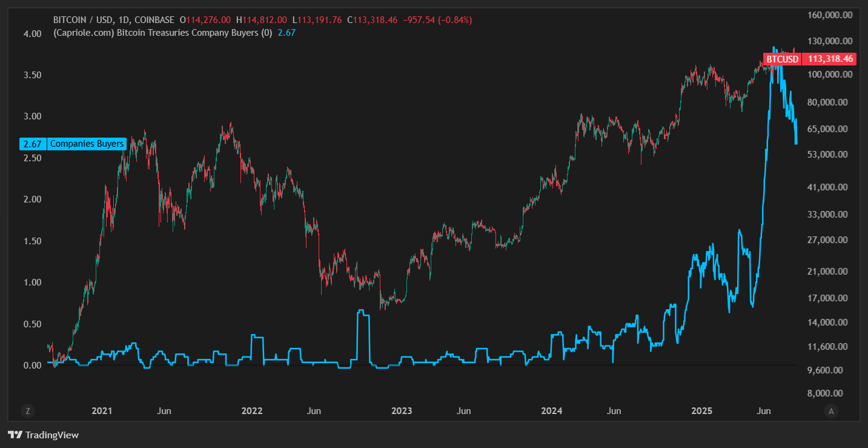Click the Z timezone button
This screenshot has height=448, width=868.
28,411
